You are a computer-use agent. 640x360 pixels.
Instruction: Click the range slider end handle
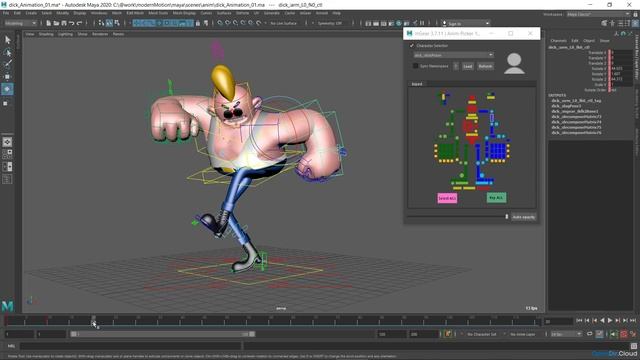(252, 334)
